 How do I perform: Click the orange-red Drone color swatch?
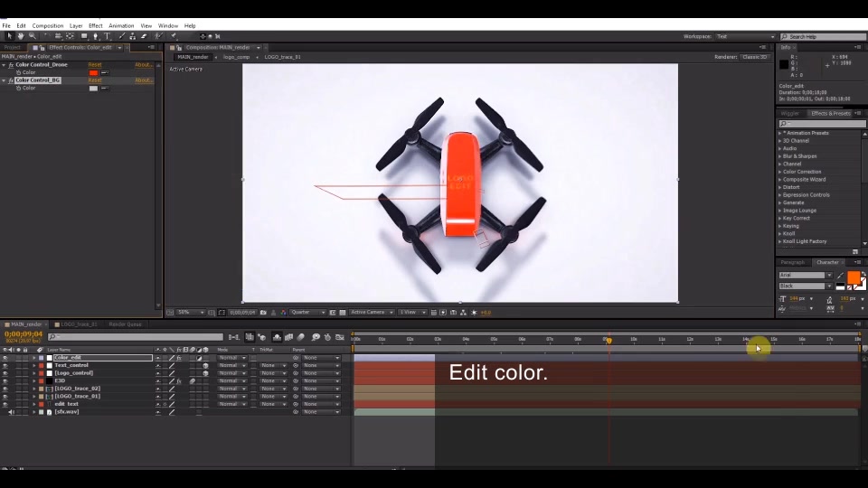click(x=93, y=72)
